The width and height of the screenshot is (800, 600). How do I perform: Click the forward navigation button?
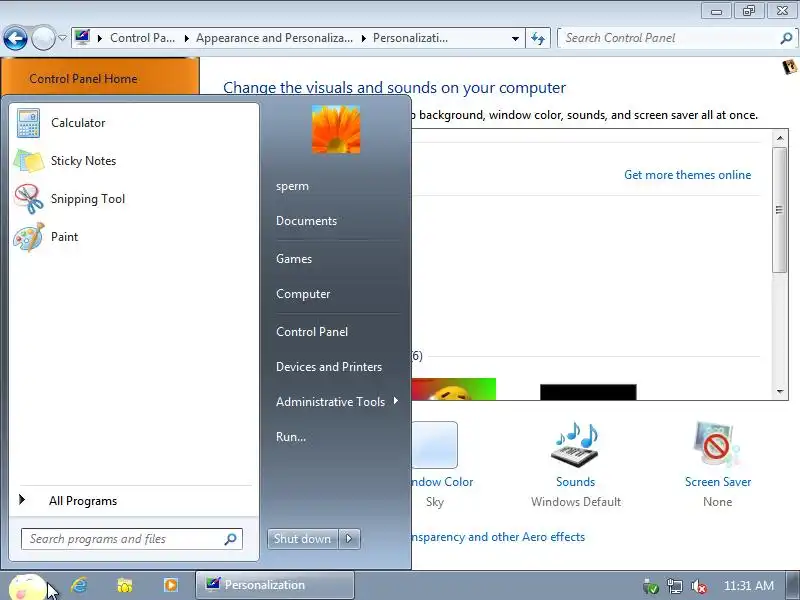[43, 38]
